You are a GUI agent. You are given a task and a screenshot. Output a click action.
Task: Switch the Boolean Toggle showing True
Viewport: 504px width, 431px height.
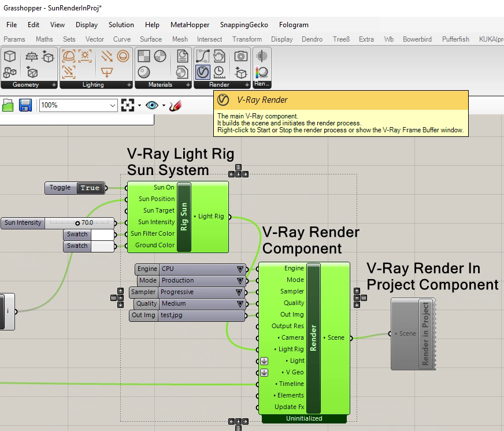click(91, 188)
